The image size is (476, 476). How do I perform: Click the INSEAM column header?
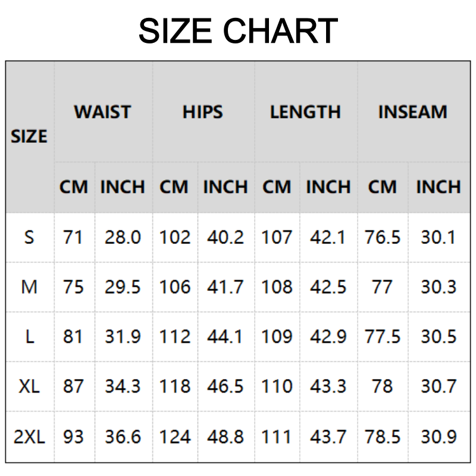tap(413, 112)
